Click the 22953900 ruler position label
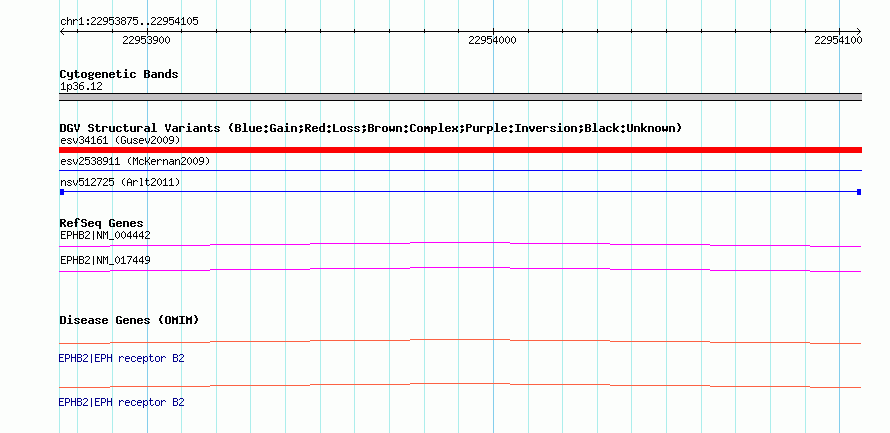The width and height of the screenshot is (890, 433). pos(146,40)
